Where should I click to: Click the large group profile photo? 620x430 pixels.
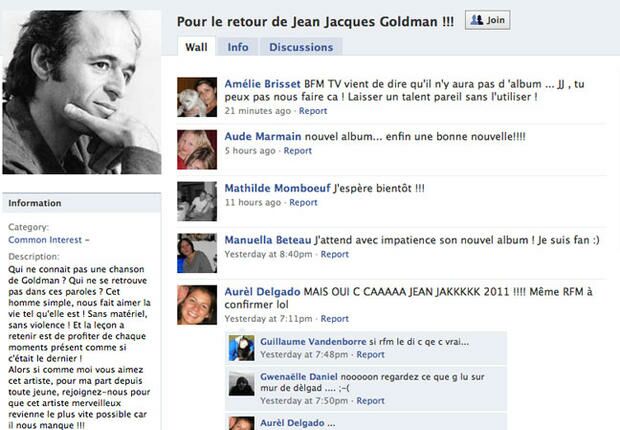(82, 92)
